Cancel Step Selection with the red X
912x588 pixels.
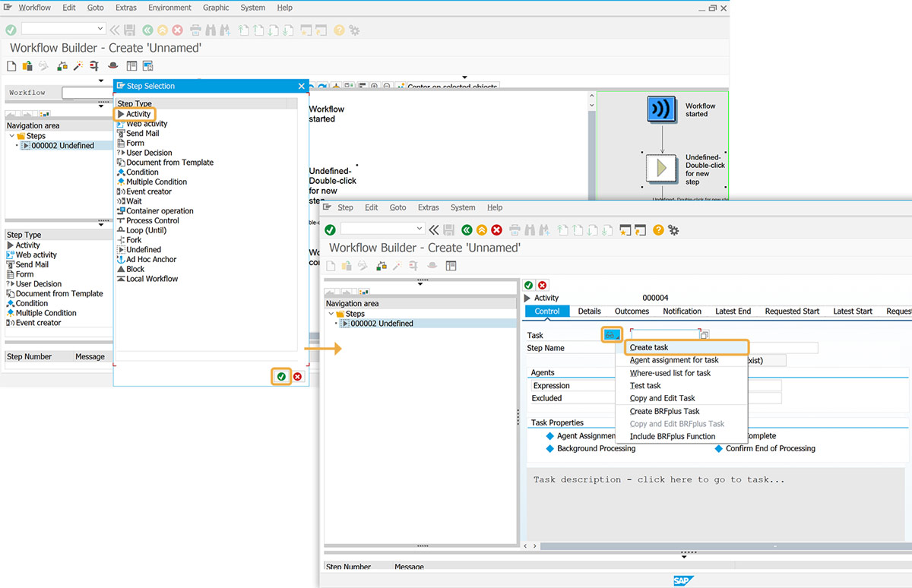[x=297, y=376]
